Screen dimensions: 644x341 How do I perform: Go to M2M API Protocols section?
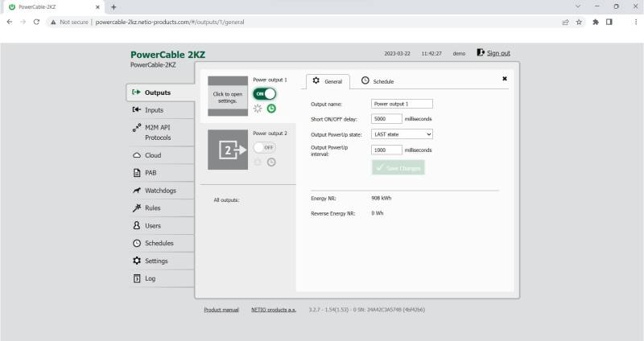point(157,133)
